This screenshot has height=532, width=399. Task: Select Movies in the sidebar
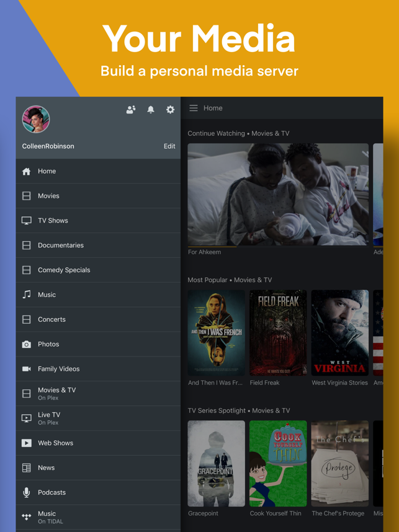(99, 196)
